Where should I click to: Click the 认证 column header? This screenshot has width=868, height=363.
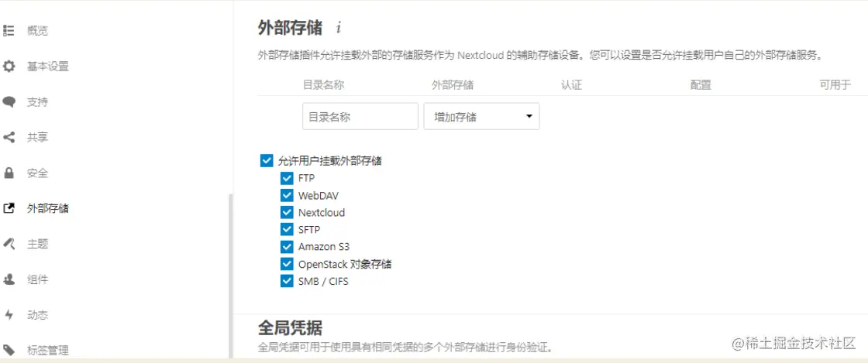point(571,85)
